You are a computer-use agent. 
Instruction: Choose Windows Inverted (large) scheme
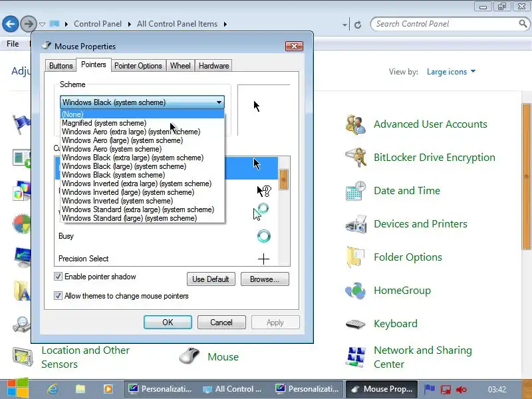[x=142, y=192]
